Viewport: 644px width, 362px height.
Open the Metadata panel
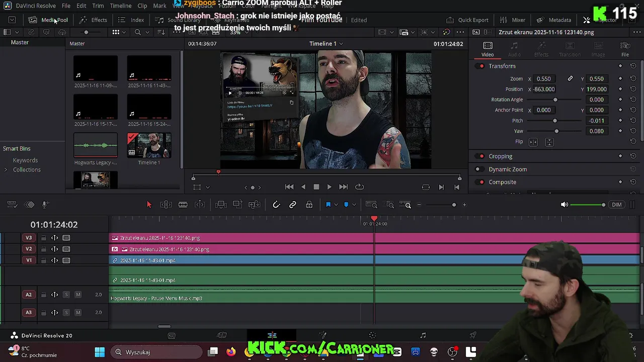coord(554,20)
